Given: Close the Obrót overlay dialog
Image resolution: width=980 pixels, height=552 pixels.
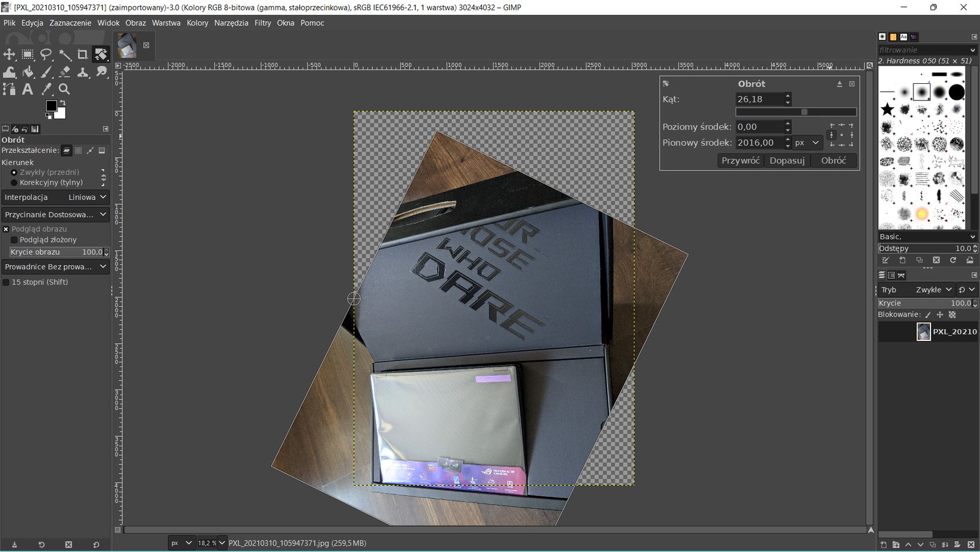Looking at the screenshot, I should [852, 84].
